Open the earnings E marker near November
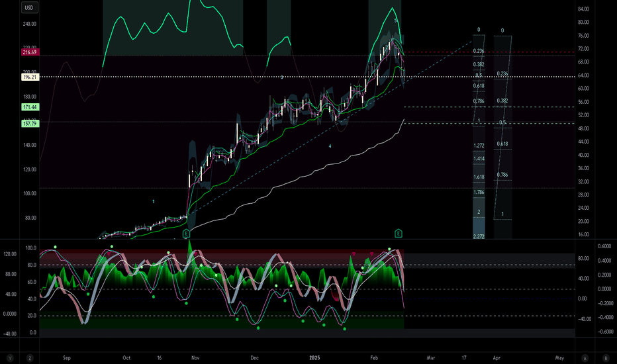 (x=187, y=234)
